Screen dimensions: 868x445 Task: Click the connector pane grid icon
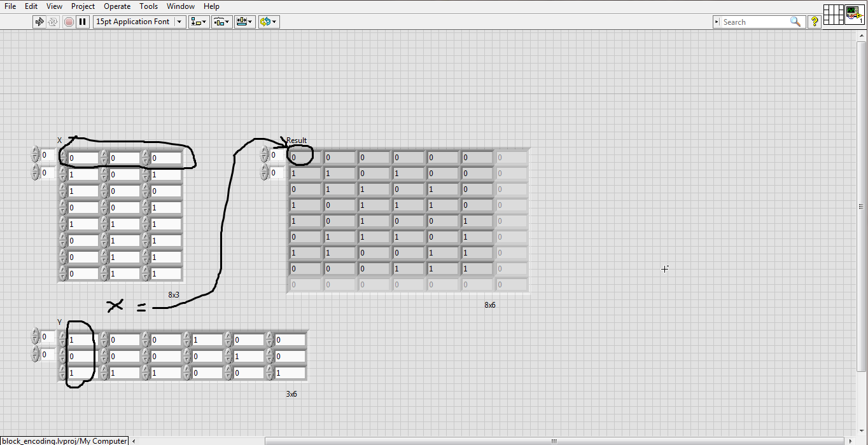pos(833,15)
